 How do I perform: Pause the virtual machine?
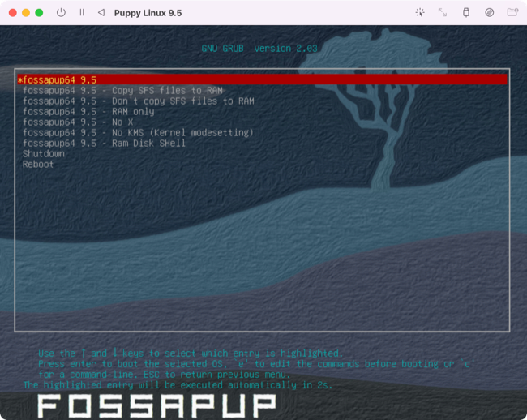point(82,13)
